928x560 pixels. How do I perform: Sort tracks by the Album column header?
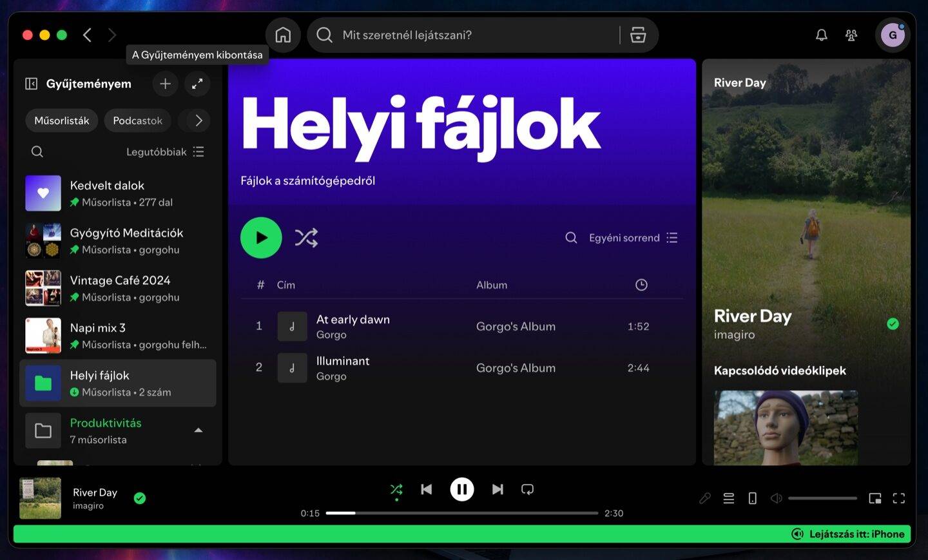coord(492,285)
